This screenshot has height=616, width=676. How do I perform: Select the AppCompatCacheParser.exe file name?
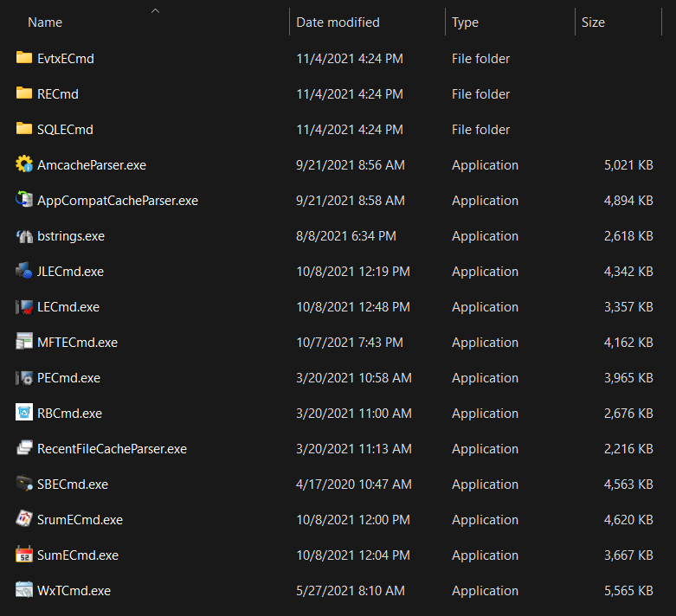click(x=118, y=201)
